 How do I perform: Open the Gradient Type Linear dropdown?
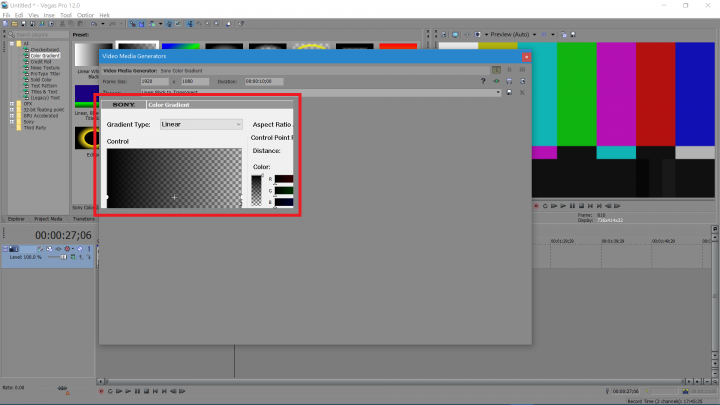click(201, 124)
